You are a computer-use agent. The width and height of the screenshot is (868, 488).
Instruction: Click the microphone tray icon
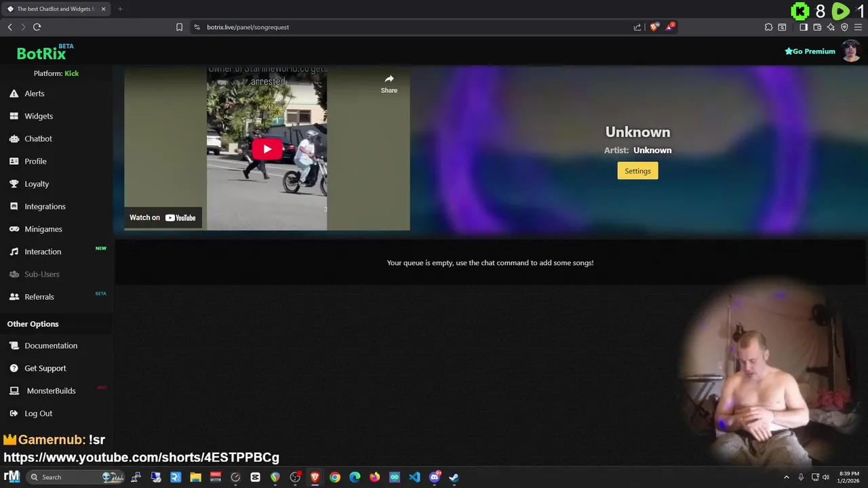(x=801, y=477)
